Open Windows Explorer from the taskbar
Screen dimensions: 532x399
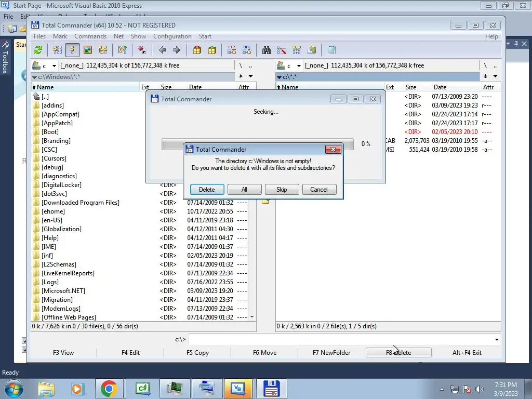(x=46, y=389)
